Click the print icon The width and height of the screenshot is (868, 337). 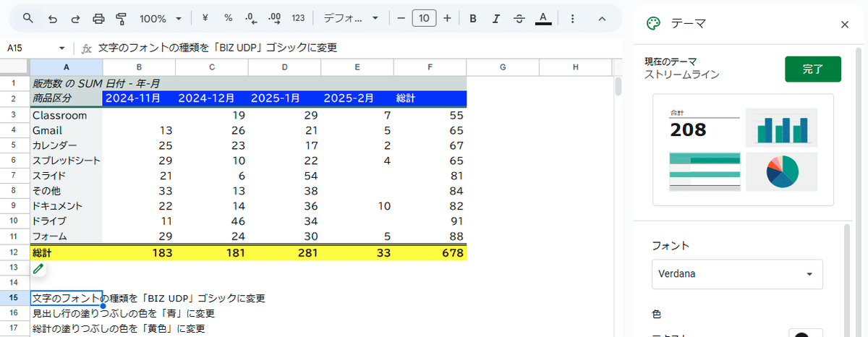[100, 18]
